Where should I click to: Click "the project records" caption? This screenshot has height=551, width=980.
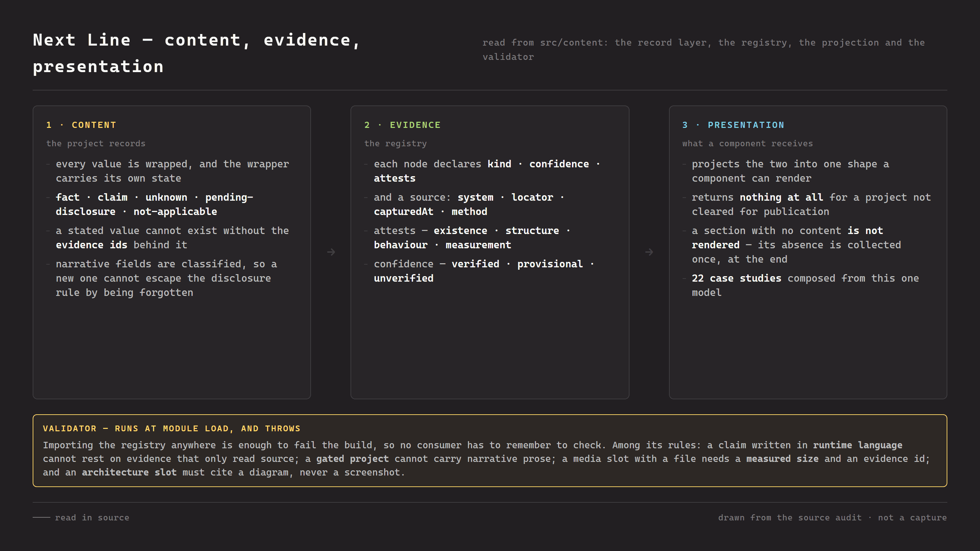click(96, 143)
